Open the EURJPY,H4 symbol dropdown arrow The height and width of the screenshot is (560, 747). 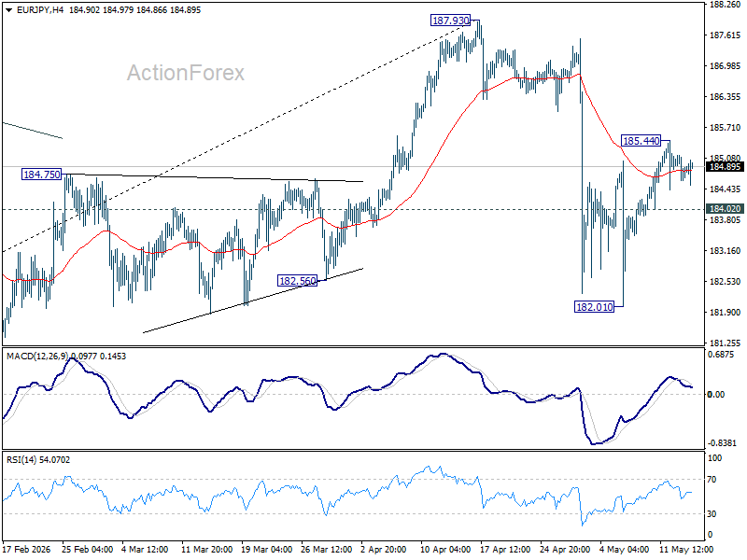click(x=9, y=10)
